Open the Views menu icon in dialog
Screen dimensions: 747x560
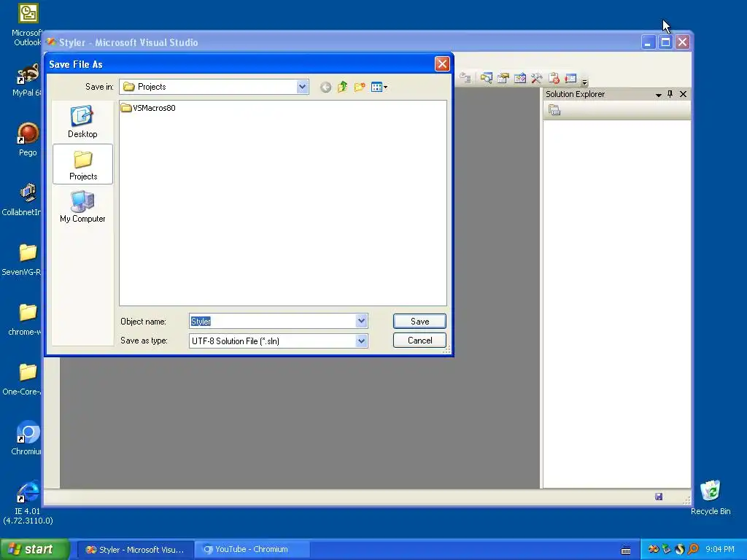tap(379, 87)
